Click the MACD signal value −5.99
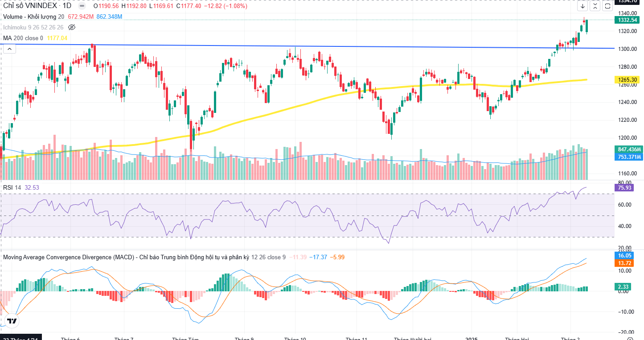Screen dimensions: 644x340 (337, 257)
